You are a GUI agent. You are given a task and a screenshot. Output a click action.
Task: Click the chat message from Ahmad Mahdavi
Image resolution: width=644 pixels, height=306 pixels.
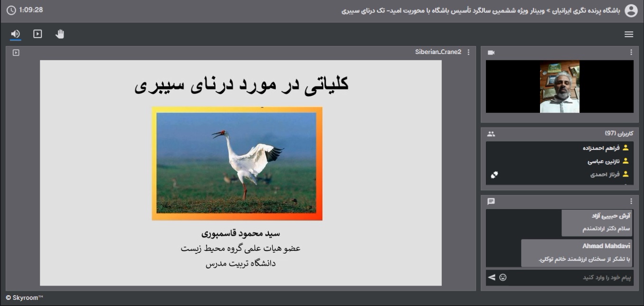577,253
